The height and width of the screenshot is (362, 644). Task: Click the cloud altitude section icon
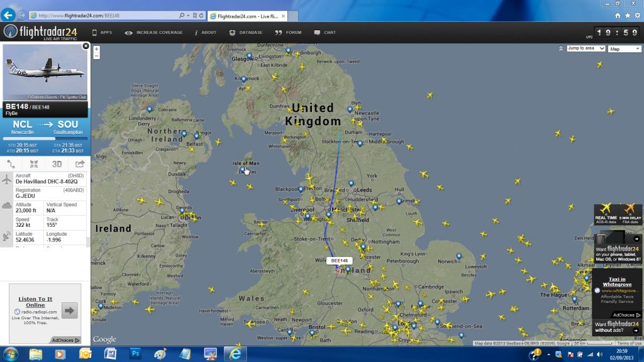point(6,206)
